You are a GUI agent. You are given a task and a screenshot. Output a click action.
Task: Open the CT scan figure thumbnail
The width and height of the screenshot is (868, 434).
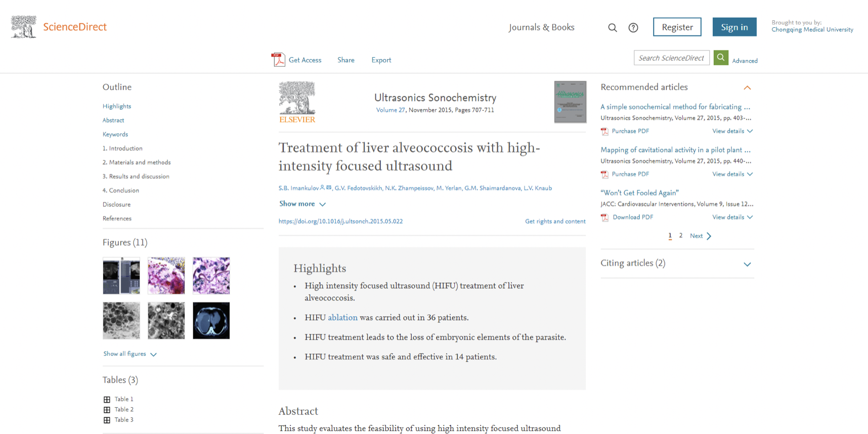pyautogui.click(x=211, y=321)
